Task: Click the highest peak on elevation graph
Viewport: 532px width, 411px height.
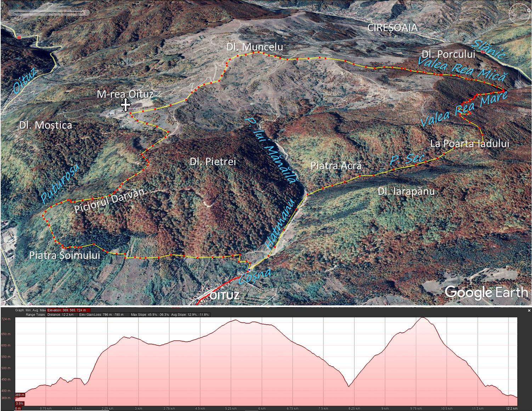Action: pyautogui.click(x=423, y=318)
